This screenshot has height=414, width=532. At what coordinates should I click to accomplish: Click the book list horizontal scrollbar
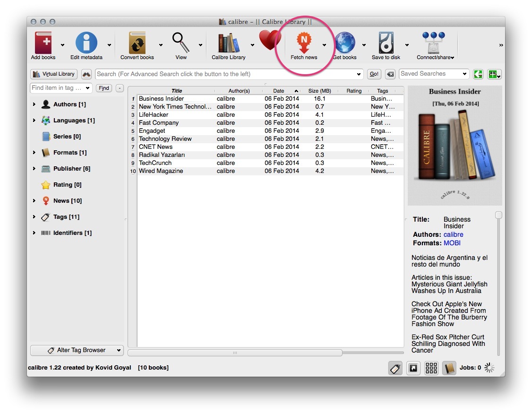pos(235,353)
